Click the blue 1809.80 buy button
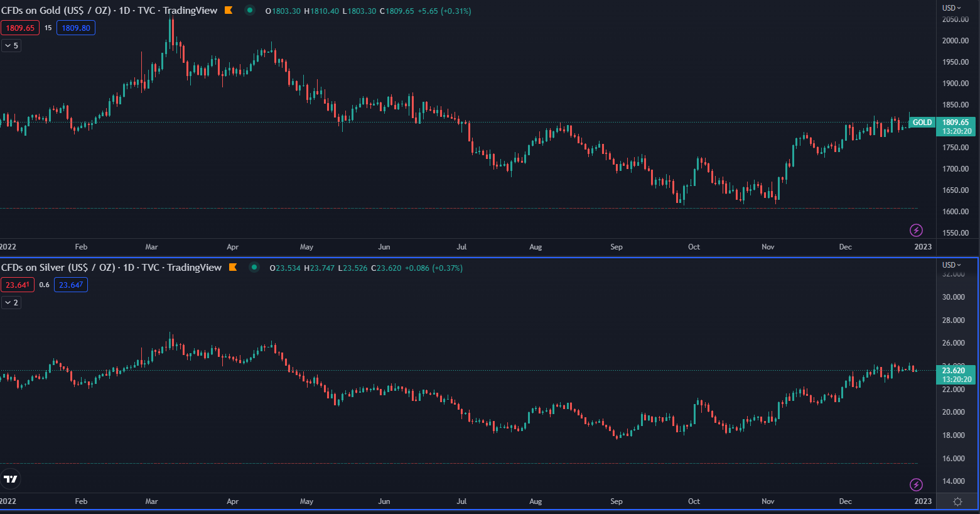Screen dimensions: 980x514 (76, 28)
